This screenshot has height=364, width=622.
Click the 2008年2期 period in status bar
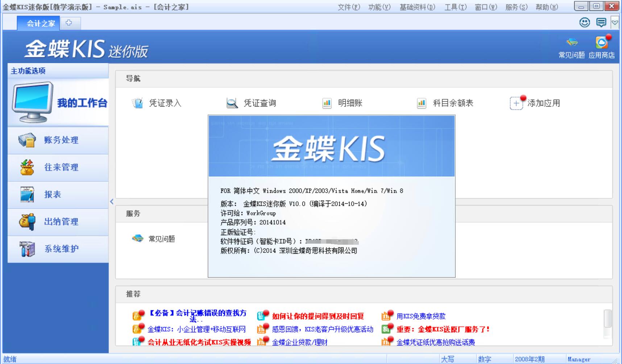point(530,359)
